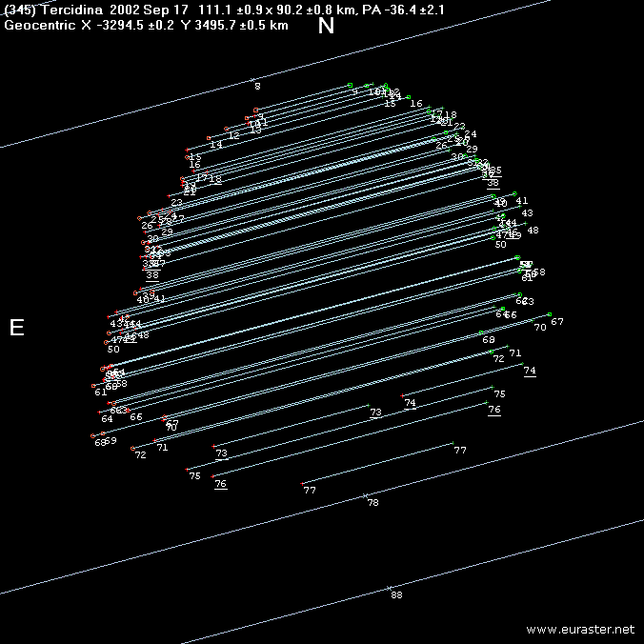Select the chord 78 number label
The image size is (644, 644).
tap(372, 502)
